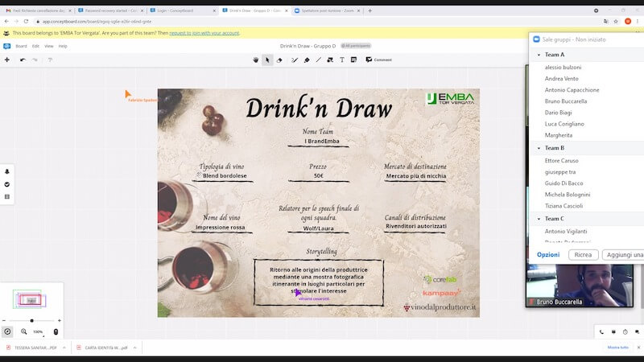Open the View menu
The height and width of the screenshot is (362, 644).
click(49, 46)
